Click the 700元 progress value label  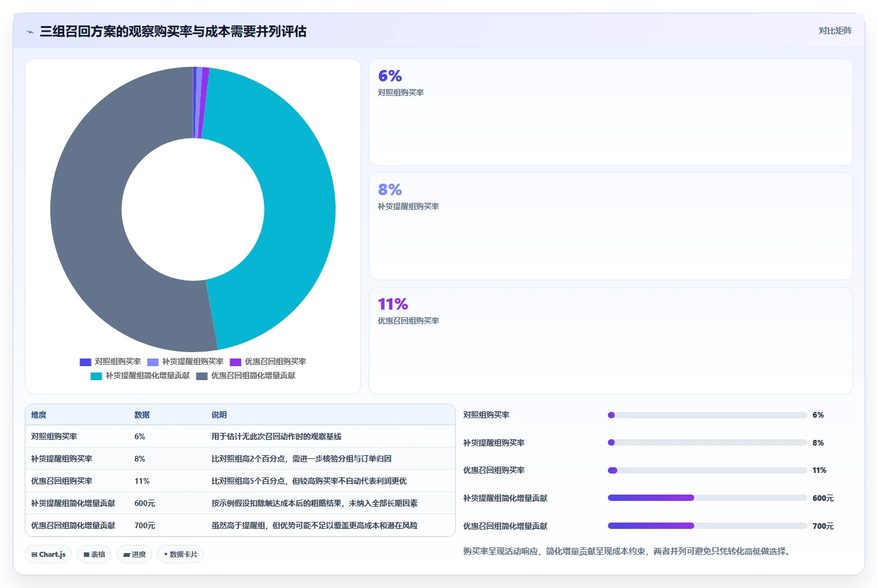823,526
